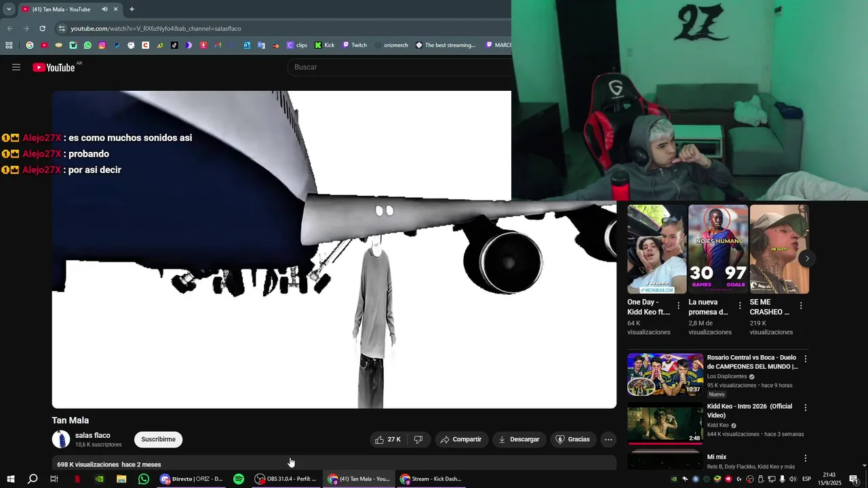Screen dimensions: 868x488
Task: Click the YouTube logo
Action: (x=54, y=67)
